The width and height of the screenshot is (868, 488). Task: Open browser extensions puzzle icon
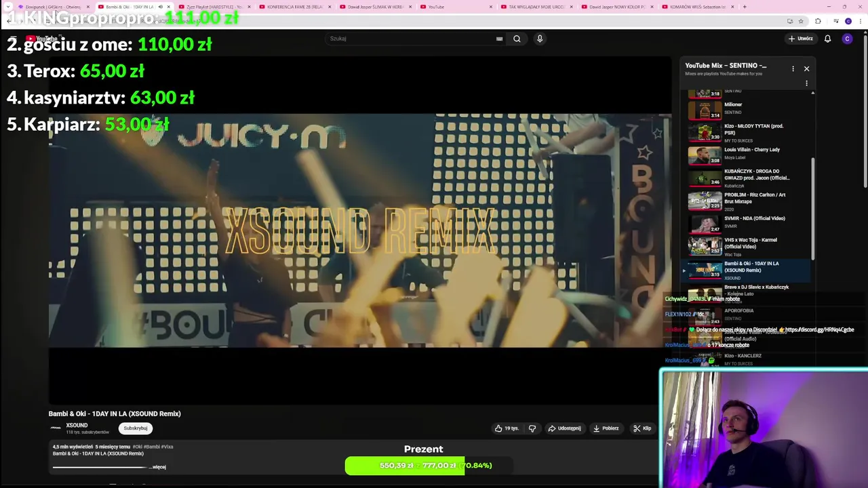pos(818,21)
